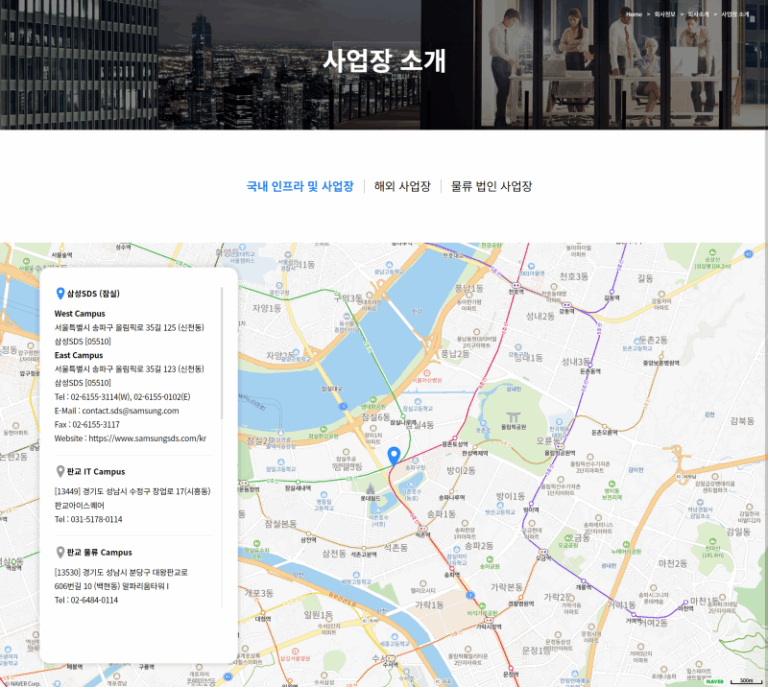Click the Tel : 02-6484-0114 phone number
The height and width of the screenshot is (687, 768).
pyautogui.click(x=86, y=600)
